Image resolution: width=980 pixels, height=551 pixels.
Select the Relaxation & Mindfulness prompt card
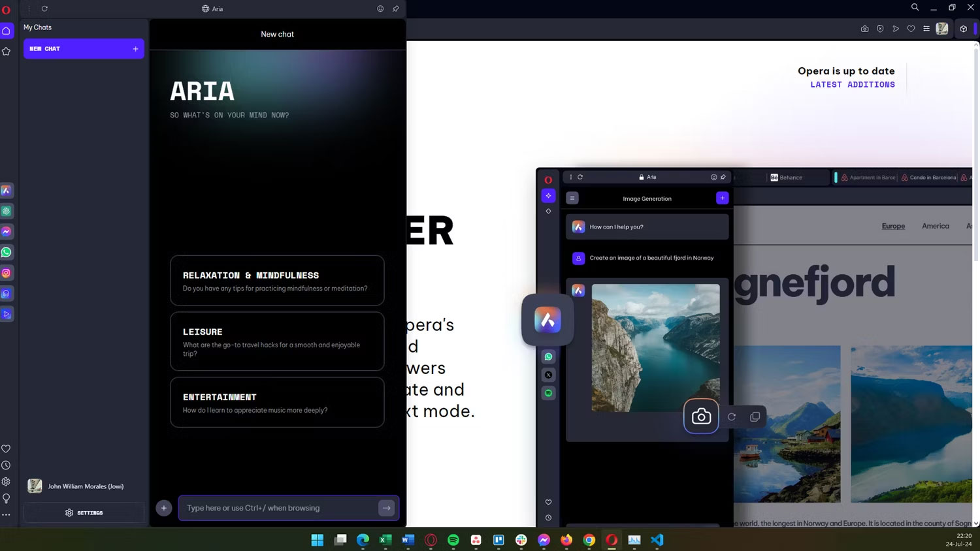click(x=277, y=281)
